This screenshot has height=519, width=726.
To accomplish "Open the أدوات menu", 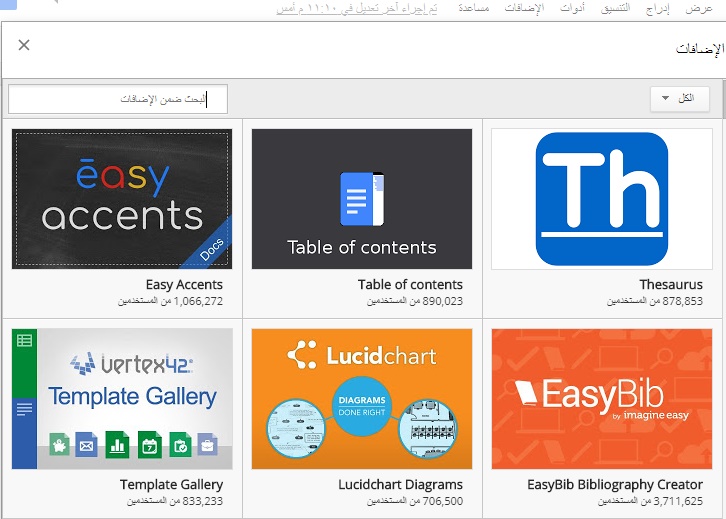I will [572, 8].
